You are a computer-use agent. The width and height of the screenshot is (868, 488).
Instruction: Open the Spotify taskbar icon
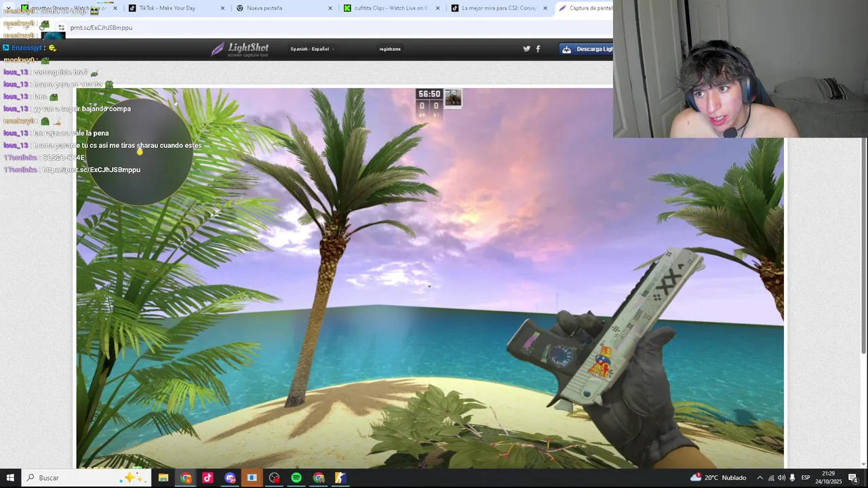click(296, 478)
